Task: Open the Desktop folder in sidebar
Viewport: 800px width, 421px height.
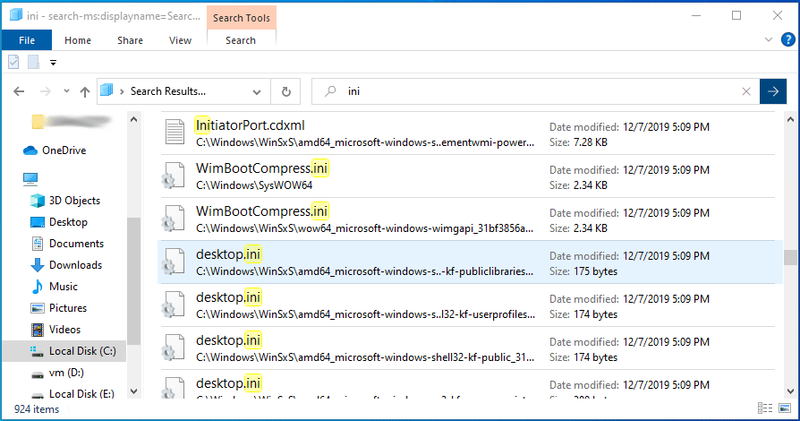Action: click(68, 222)
